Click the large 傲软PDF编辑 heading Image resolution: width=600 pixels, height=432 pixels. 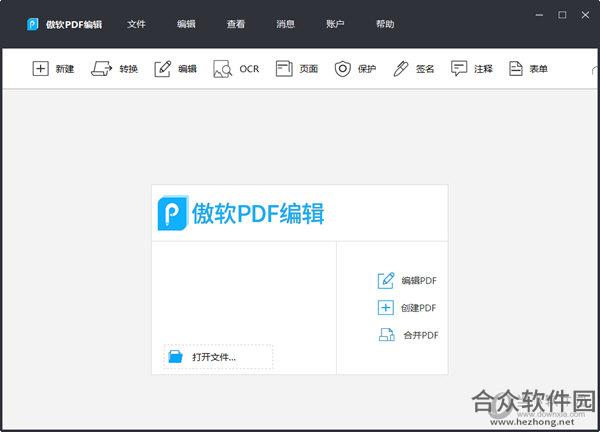(258, 213)
